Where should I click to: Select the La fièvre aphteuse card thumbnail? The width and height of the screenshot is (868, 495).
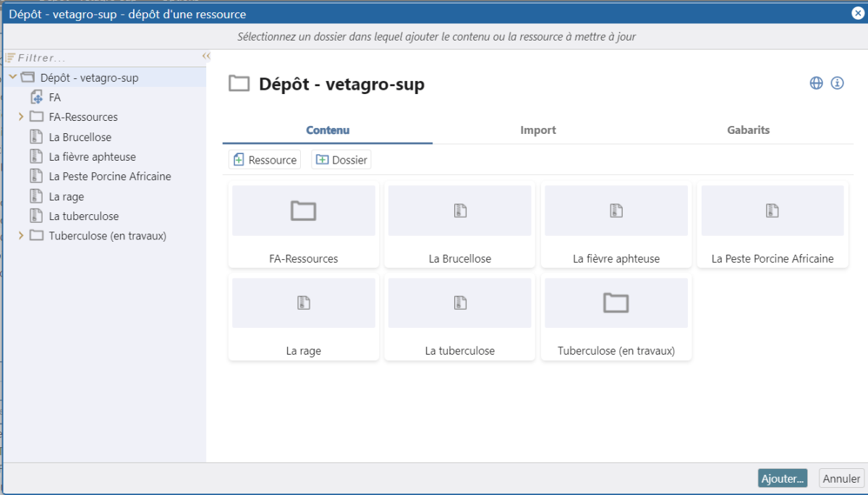pyautogui.click(x=616, y=211)
